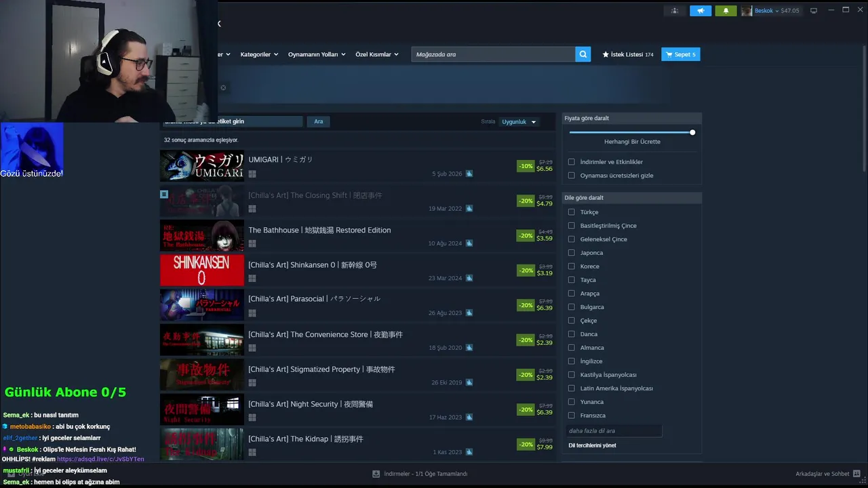The width and height of the screenshot is (868, 488).
Task: Open SHINKANSEN 0 red thumbnail
Action: (x=202, y=270)
